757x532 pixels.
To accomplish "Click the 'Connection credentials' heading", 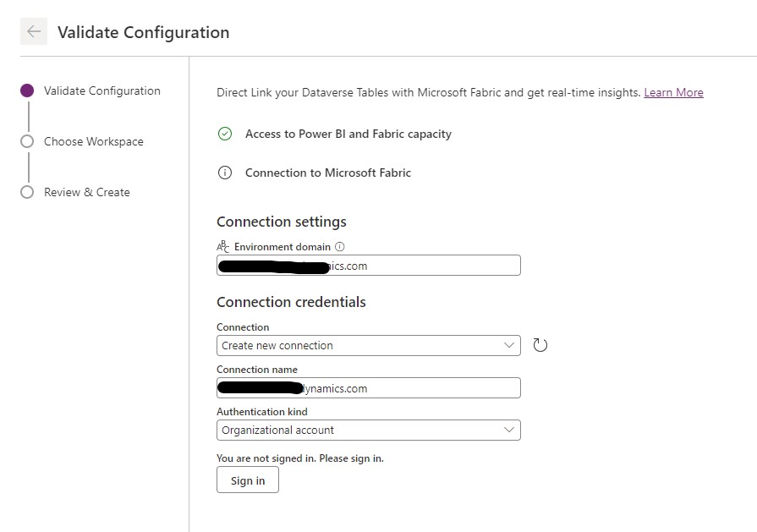I will (x=291, y=302).
